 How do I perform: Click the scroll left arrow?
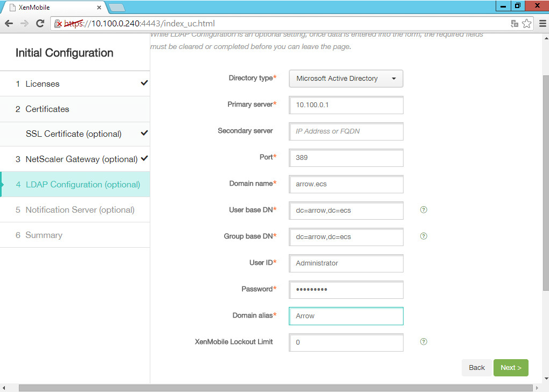pyautogui.click(x=4, y=388)
